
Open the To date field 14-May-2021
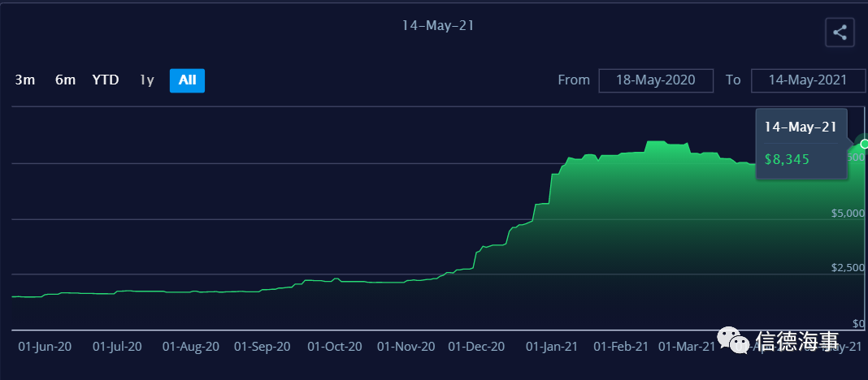(x=808, y=80)
